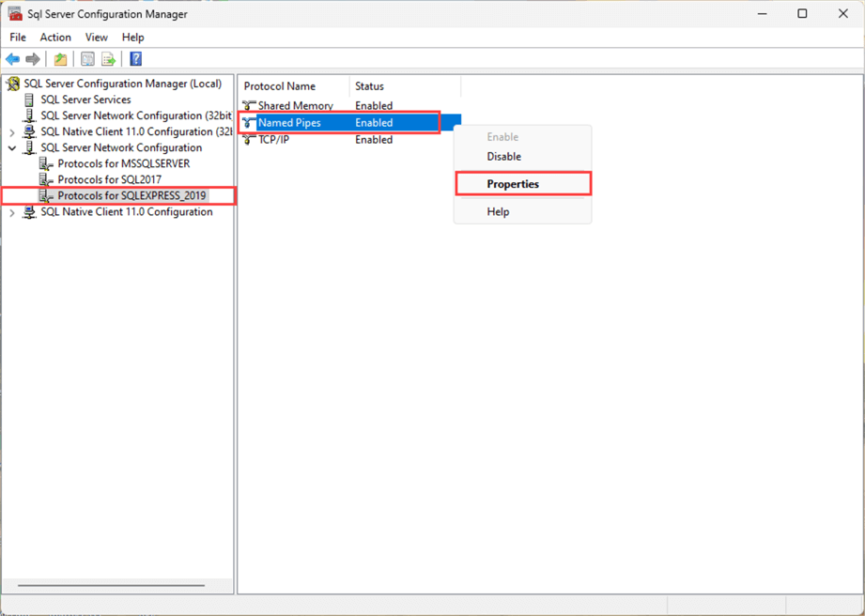Click the SQL Server Network Configuration (32bit) icon
The height and width of the screenshot is (616, 865).
pos(30,115)
